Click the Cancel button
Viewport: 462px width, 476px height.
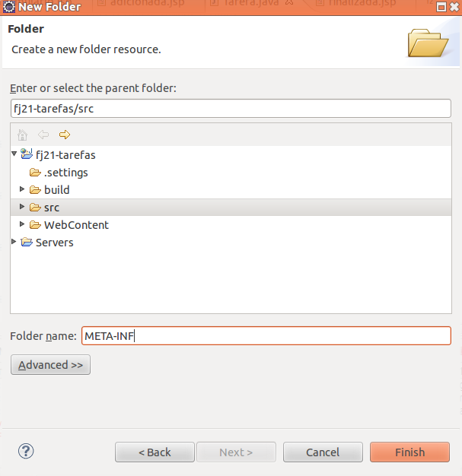click(x=323, y=452)
